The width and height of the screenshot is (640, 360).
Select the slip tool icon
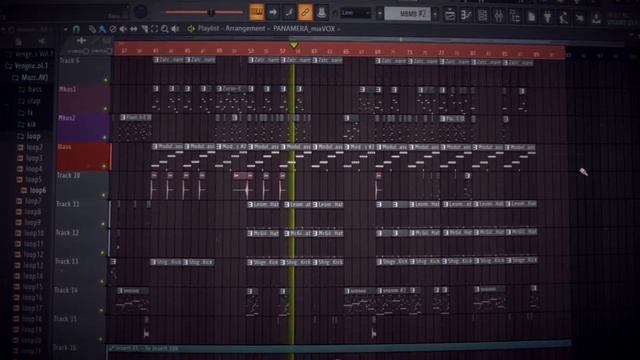[x=133, y=29]
